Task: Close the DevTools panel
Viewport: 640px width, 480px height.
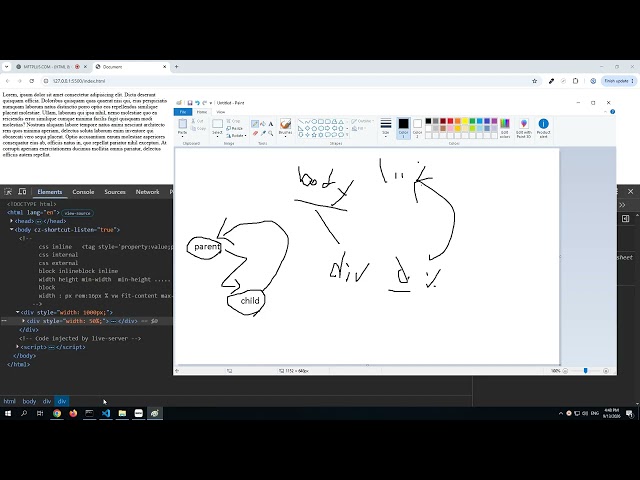Action: point(631,191)
